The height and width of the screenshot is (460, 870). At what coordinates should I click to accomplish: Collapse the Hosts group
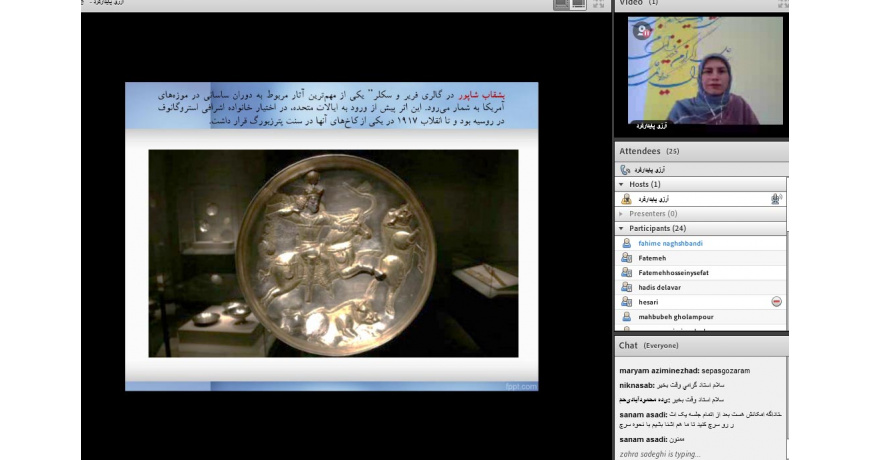[x=621, y=184]
